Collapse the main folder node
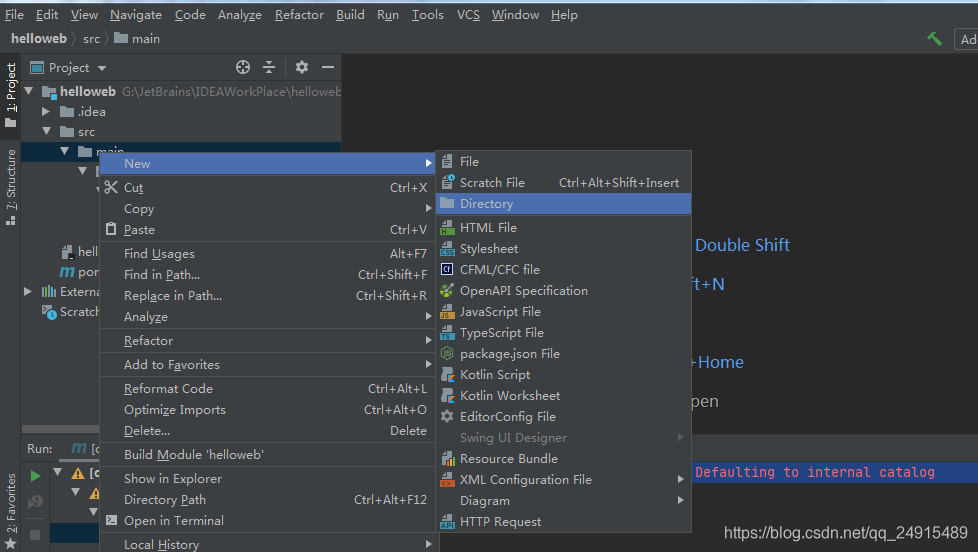The width and height of the screenshot is (978, 552). [65, 151]
